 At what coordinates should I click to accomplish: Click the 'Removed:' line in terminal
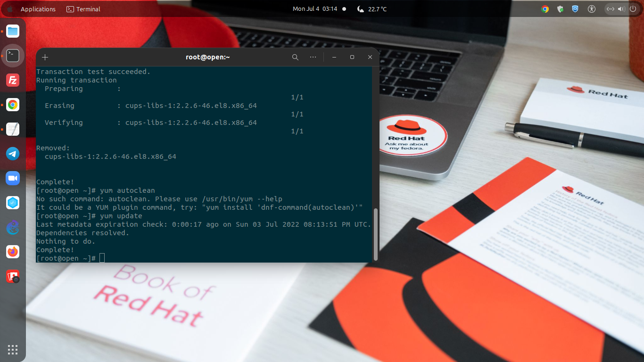53,148
